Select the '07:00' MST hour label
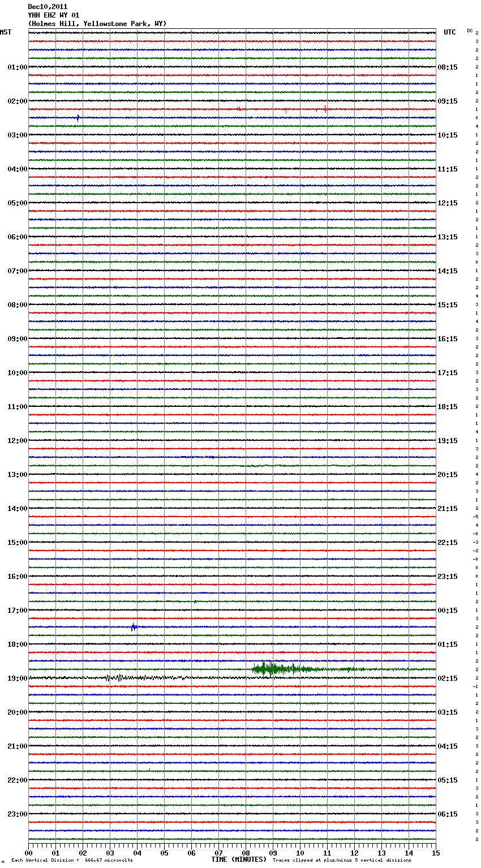481x868 pixels. [x=18, y=271]
